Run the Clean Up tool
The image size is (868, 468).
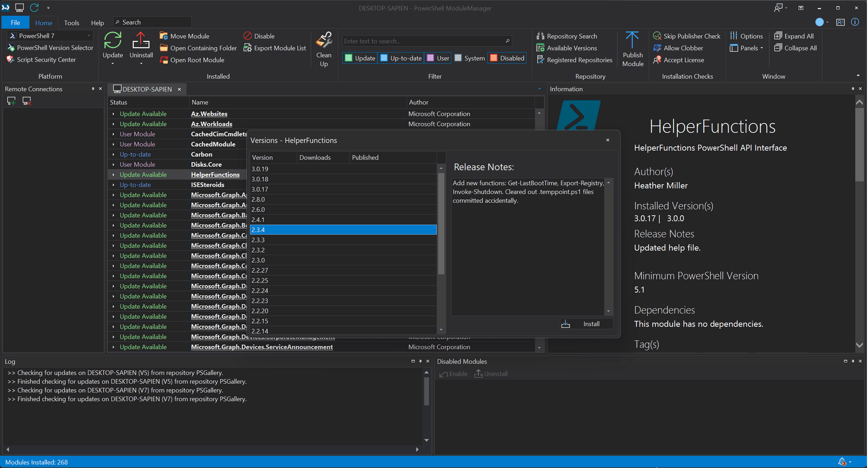pyautogui.click(x=323, y=49)
